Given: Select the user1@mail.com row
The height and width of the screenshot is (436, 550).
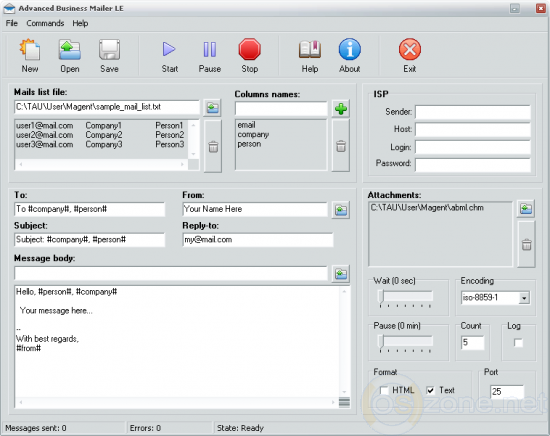Looking at the screenshot, I should [x=101, y=126].
